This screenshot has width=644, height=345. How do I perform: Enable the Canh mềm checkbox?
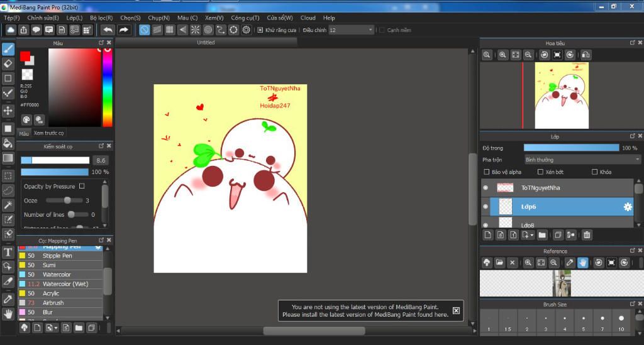pyautogui.click(x=382, y=30)
